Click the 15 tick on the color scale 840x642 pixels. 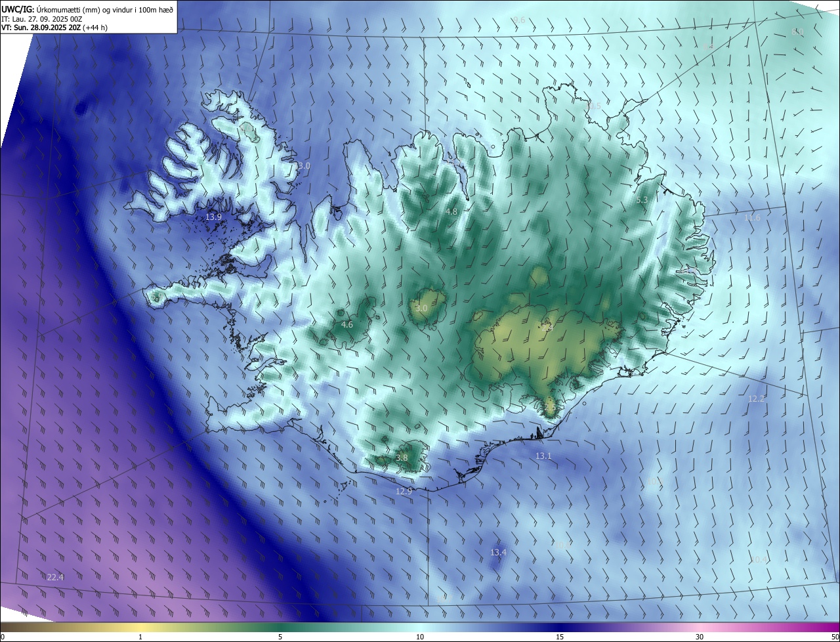(560, 637)
